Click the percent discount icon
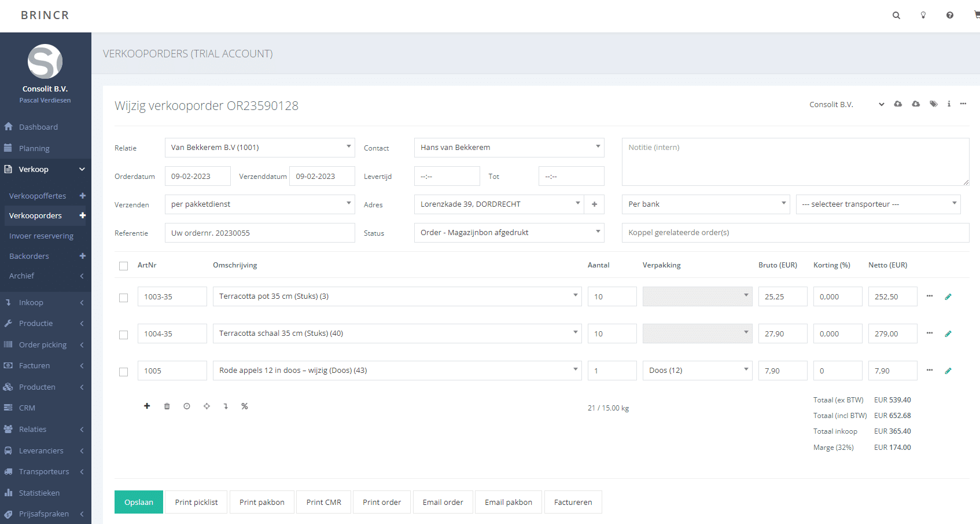 pyautogui.click(x=245, y=406)
